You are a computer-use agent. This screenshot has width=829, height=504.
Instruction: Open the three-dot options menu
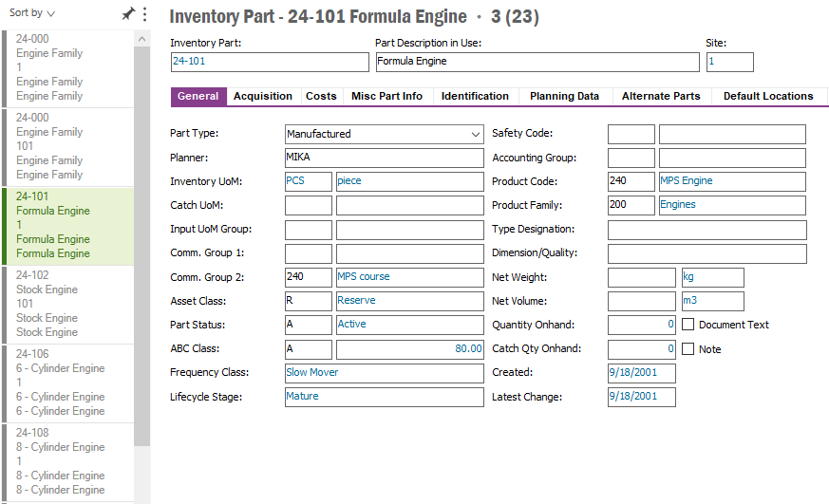click(144, 14)
